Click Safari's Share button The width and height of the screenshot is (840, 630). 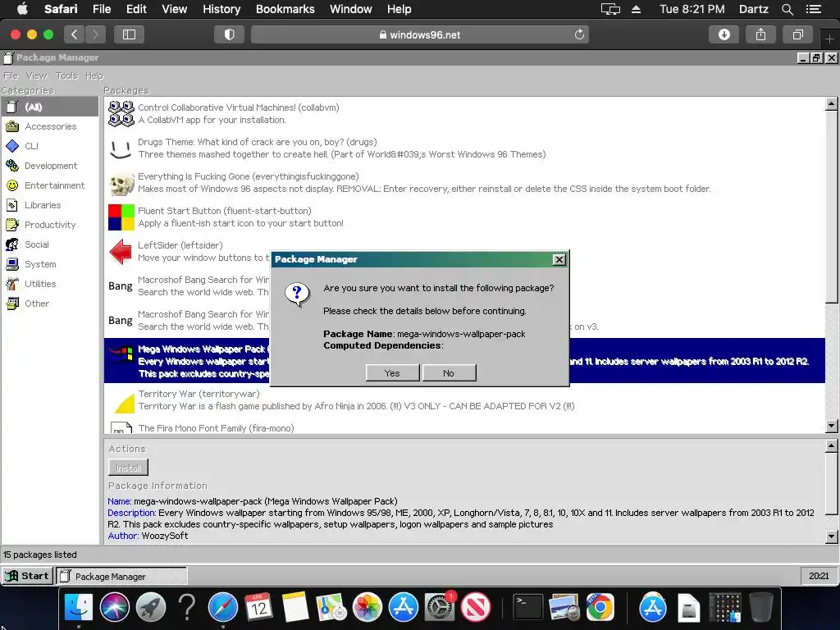point(760,34)
